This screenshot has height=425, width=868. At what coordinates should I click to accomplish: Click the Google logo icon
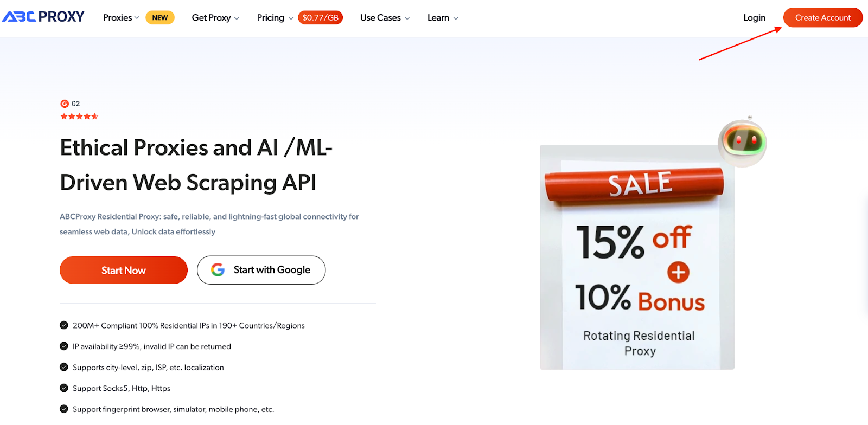(x=218, y=270)
